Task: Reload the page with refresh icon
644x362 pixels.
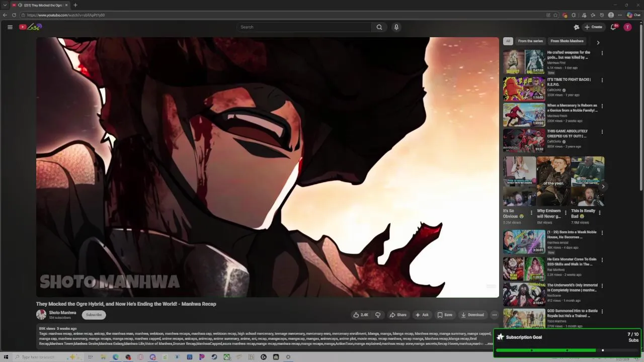Action: pyautogui.click(x=14, y=15)
